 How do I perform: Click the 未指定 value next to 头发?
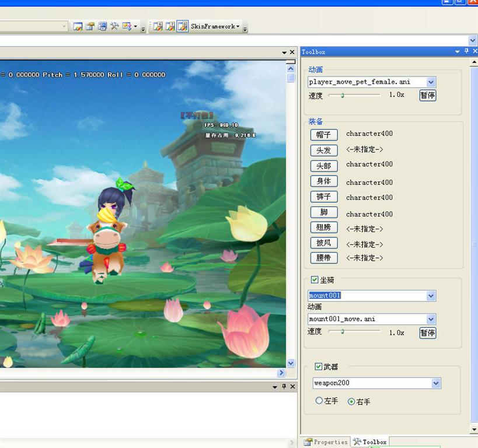point(365,149)
